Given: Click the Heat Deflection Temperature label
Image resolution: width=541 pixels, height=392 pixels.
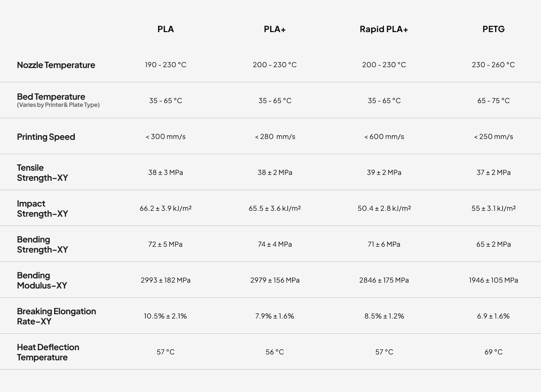Looking at the screenshot, I should point(48,352).
